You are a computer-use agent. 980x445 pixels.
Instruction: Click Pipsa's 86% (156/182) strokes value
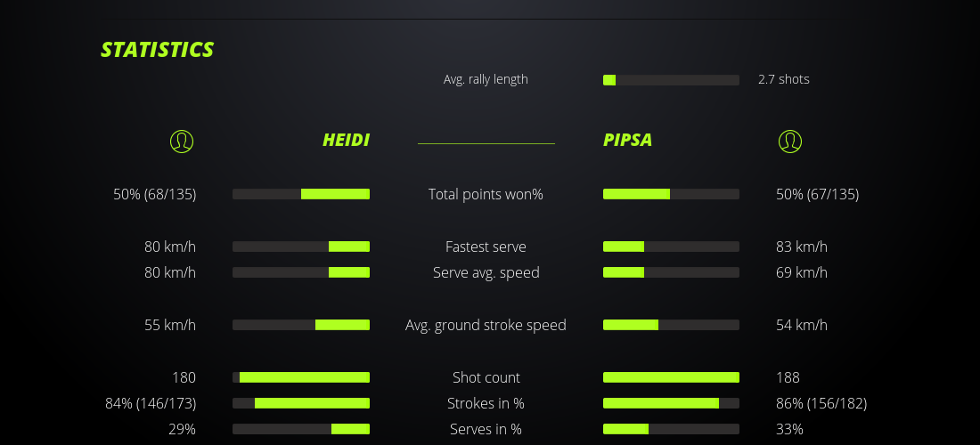click(821, 403)
